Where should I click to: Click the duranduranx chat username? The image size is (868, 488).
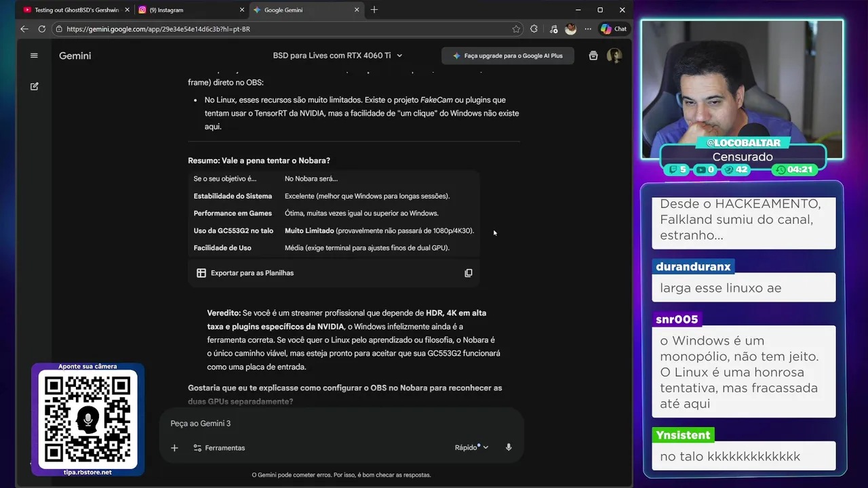click(693, 267)
